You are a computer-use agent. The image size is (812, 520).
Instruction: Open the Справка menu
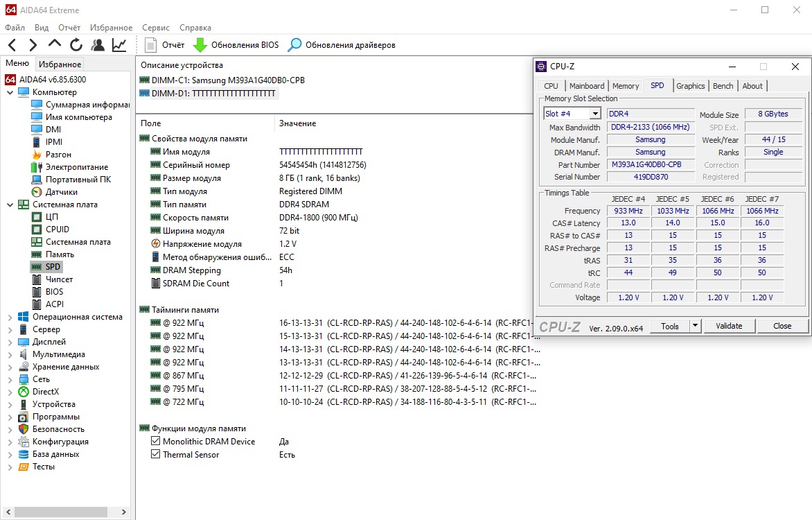click(x=195, y=28)
